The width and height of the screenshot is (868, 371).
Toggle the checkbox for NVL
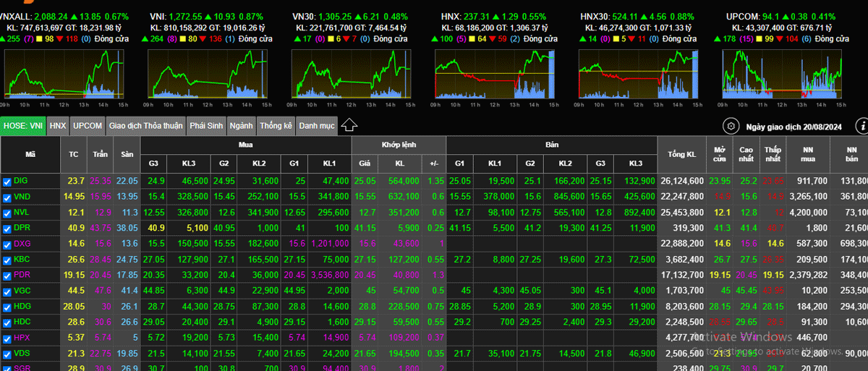(x=7, y=213)
